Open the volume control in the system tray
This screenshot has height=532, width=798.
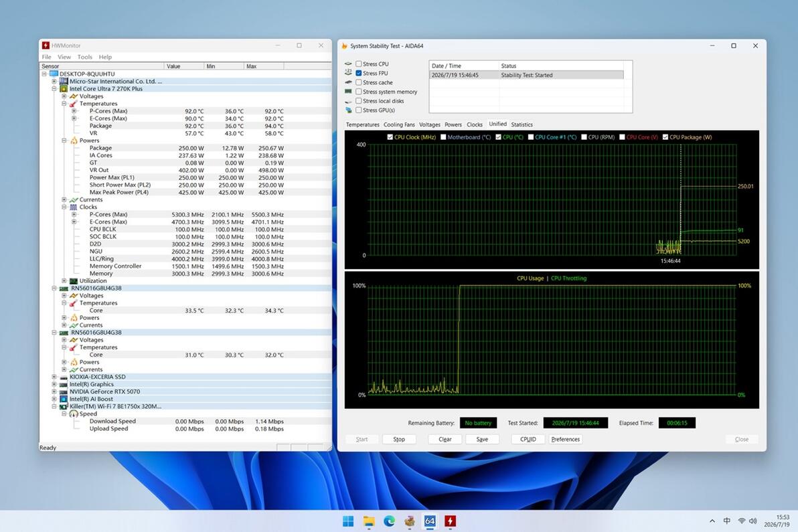[753, 521]
